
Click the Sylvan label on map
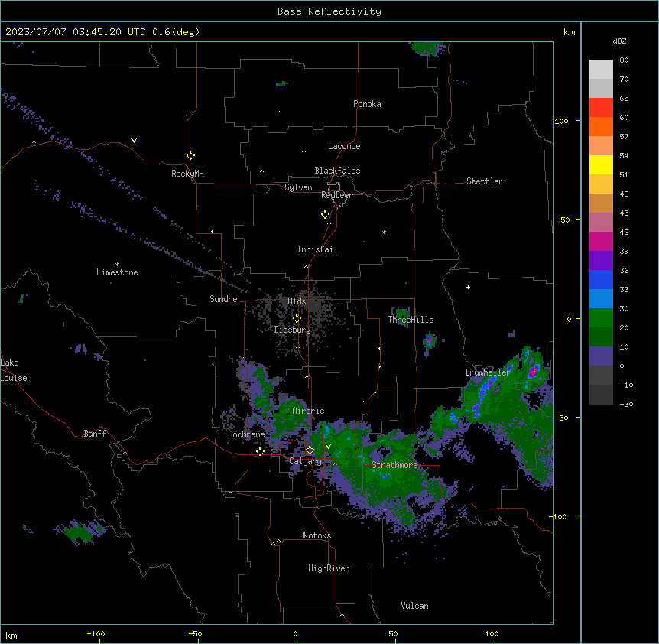point(298,187)
